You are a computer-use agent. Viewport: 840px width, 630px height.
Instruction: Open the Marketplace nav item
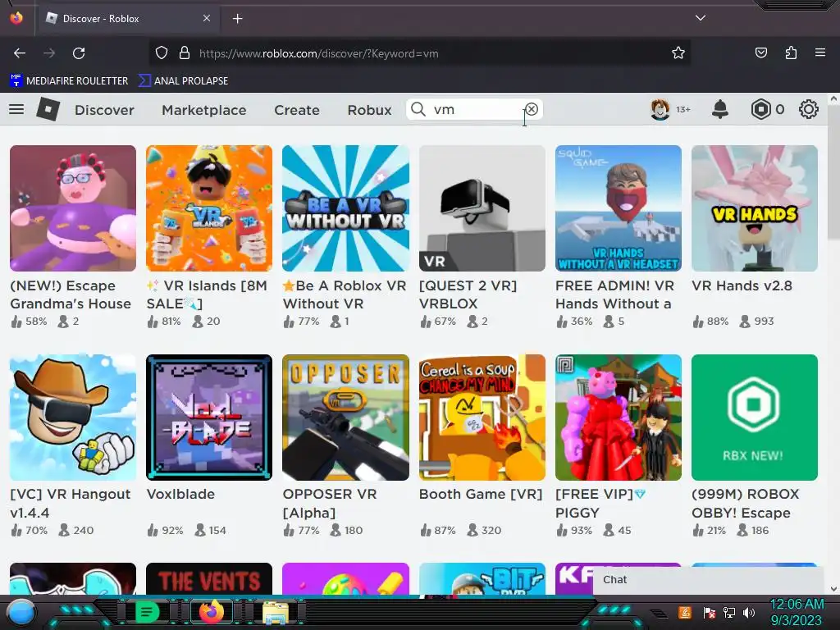(x=204, y=110)
